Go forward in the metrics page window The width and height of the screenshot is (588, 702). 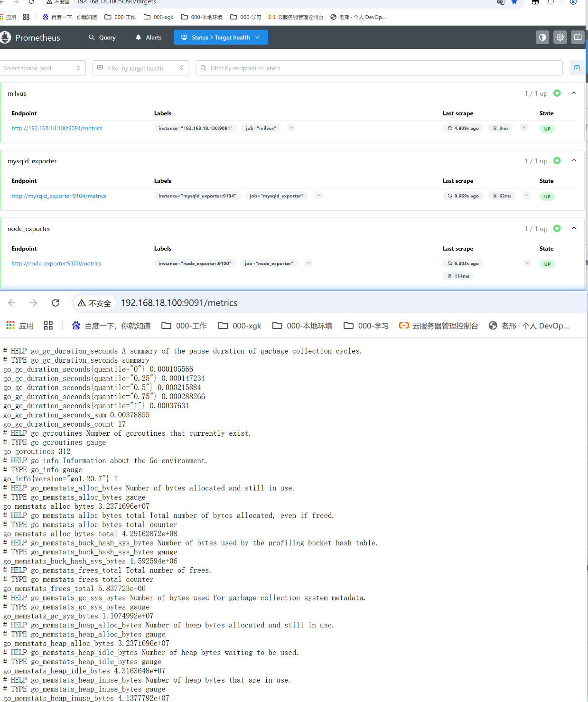pos(33,303)
